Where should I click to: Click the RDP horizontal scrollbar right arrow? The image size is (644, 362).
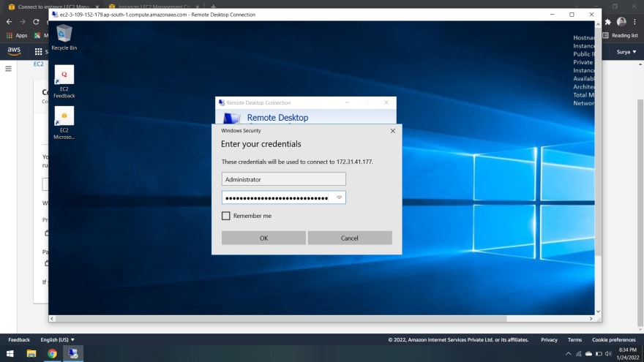[591, 319]
